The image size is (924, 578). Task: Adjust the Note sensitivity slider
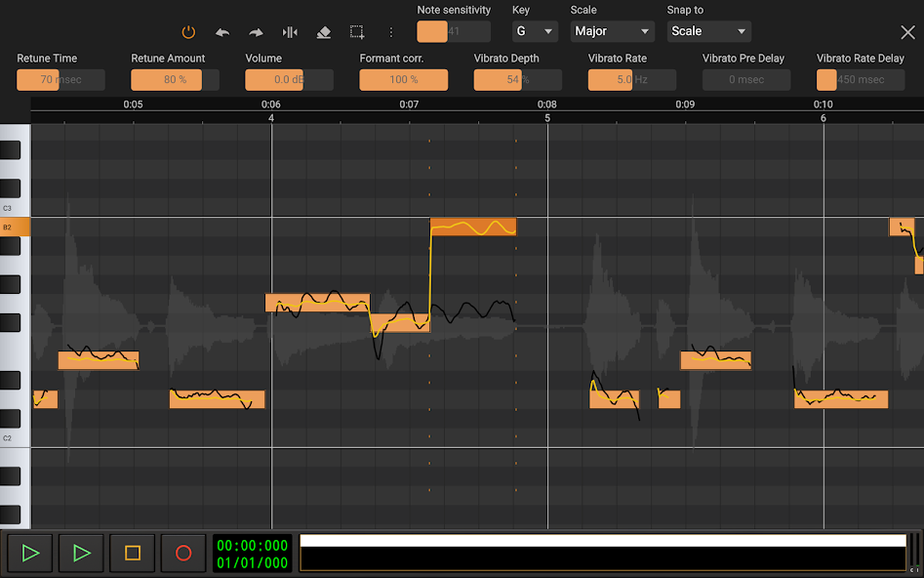pos(453,31)
